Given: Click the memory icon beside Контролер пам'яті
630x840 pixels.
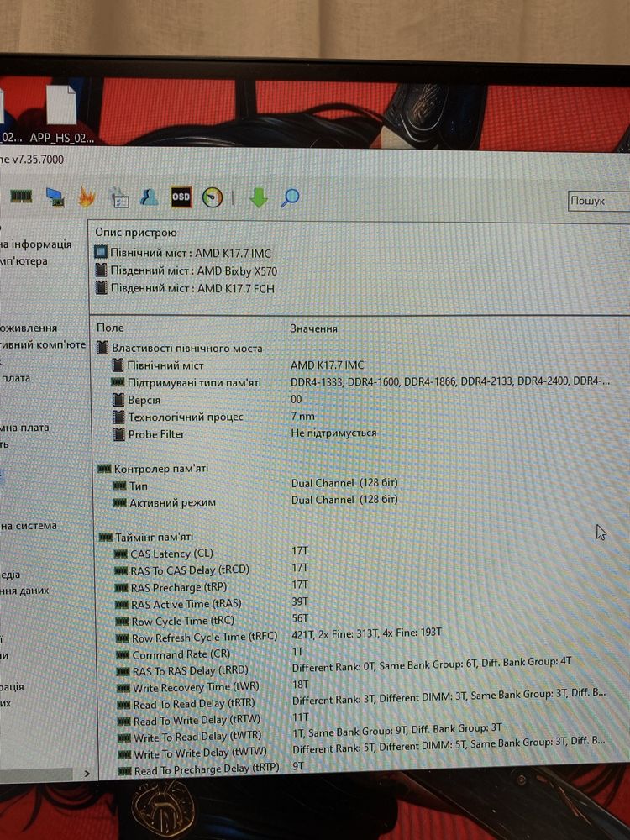Looking at the screenshot, I should click(x=104, y=469).
